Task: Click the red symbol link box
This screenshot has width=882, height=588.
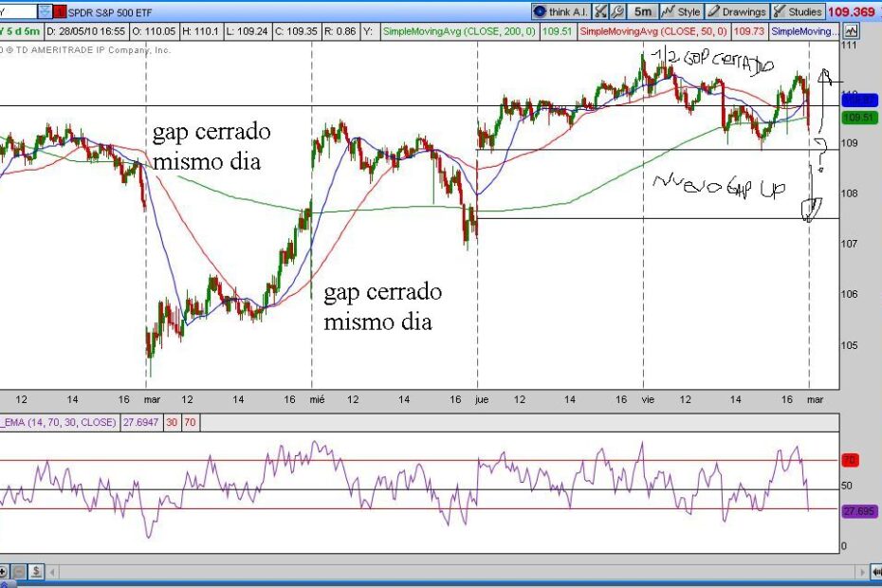Action: (x=60, y=11)
